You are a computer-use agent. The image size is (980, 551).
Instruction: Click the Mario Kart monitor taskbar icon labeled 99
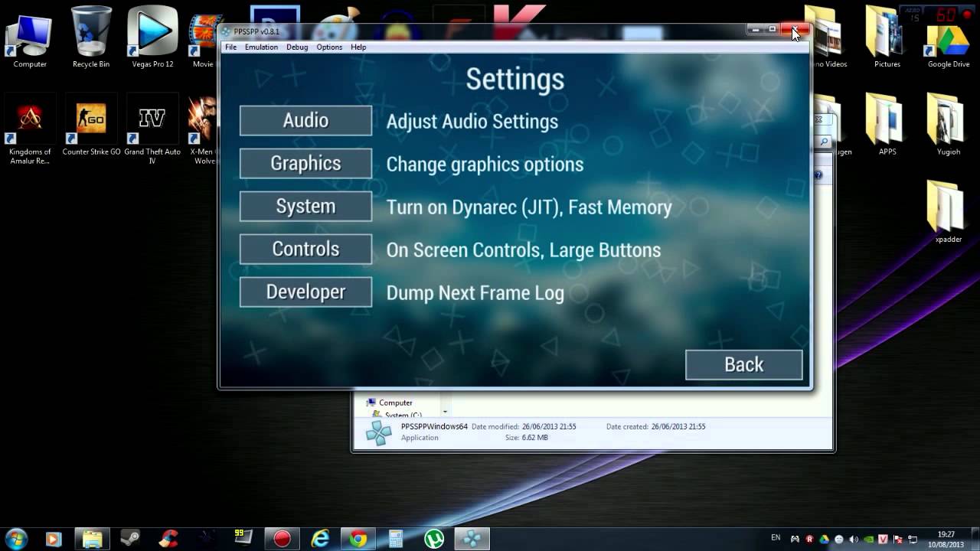pyautogui.click(x=243, y=537)
